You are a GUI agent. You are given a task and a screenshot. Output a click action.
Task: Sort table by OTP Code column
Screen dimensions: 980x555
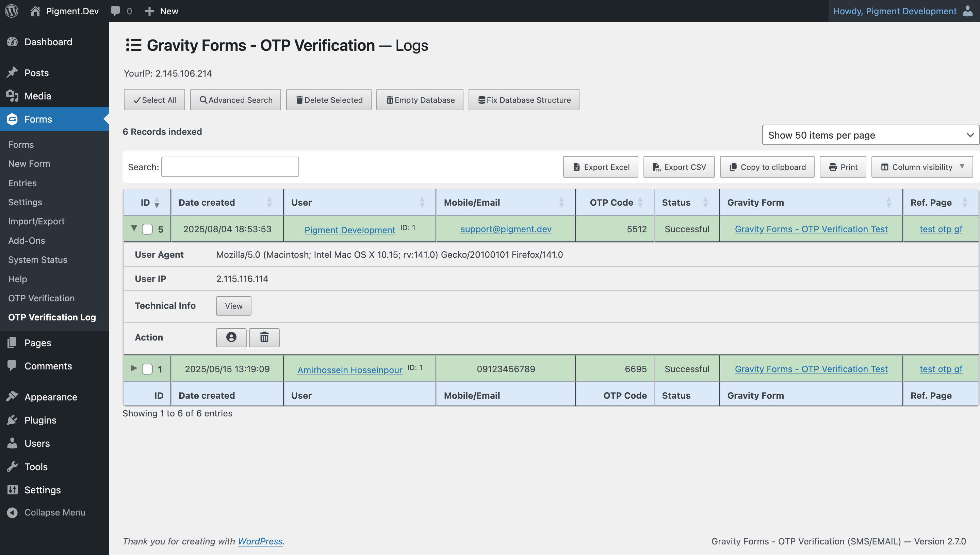click(615, 202)
